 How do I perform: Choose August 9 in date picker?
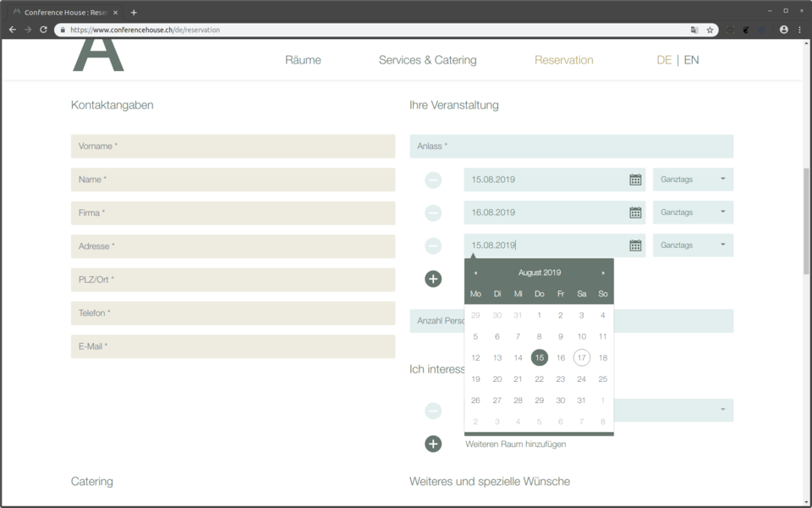click(560, 336)
